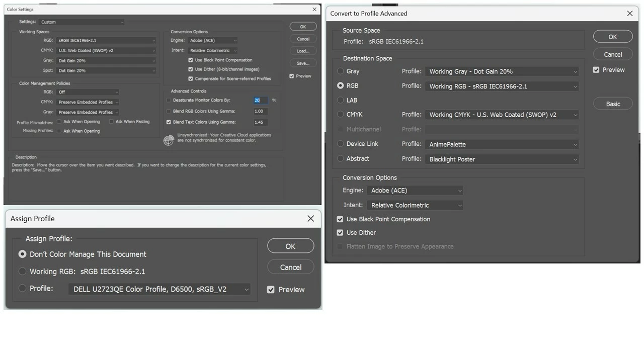Toggle Preview checkbox in Color Settings
Viewport: 644px width, 362px height.
[x=292, y=76]
